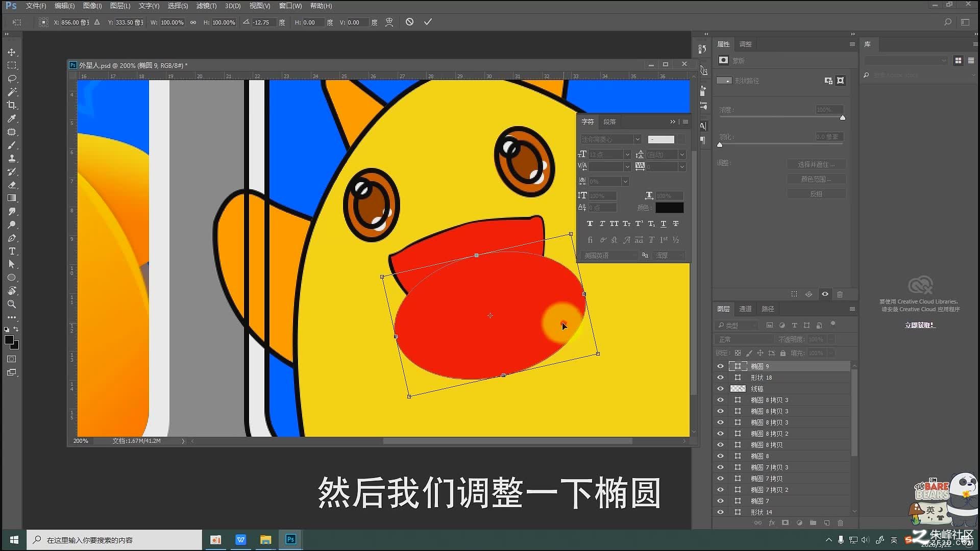980x551 pixels.
Task: Click the delete layer trash icon
Action: pyautogui.click(x=840, y=523)
